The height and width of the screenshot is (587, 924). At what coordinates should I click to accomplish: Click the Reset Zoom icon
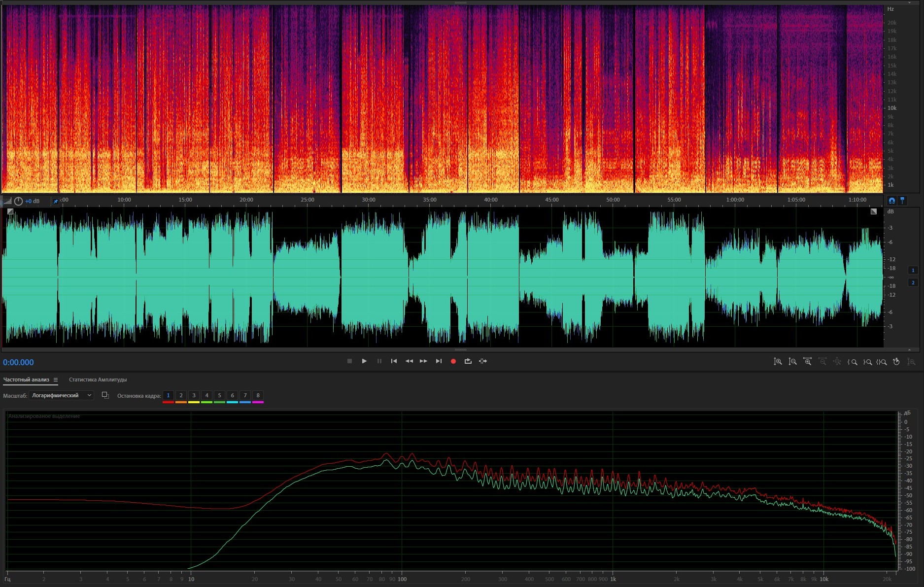896,362
